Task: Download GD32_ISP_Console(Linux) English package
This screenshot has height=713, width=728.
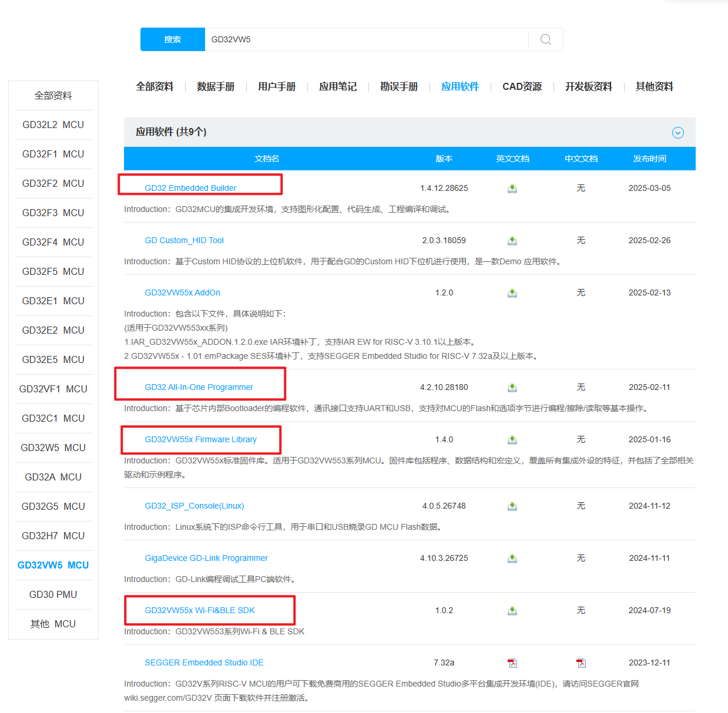Action: pyautogui.click(x=512, y=506)
